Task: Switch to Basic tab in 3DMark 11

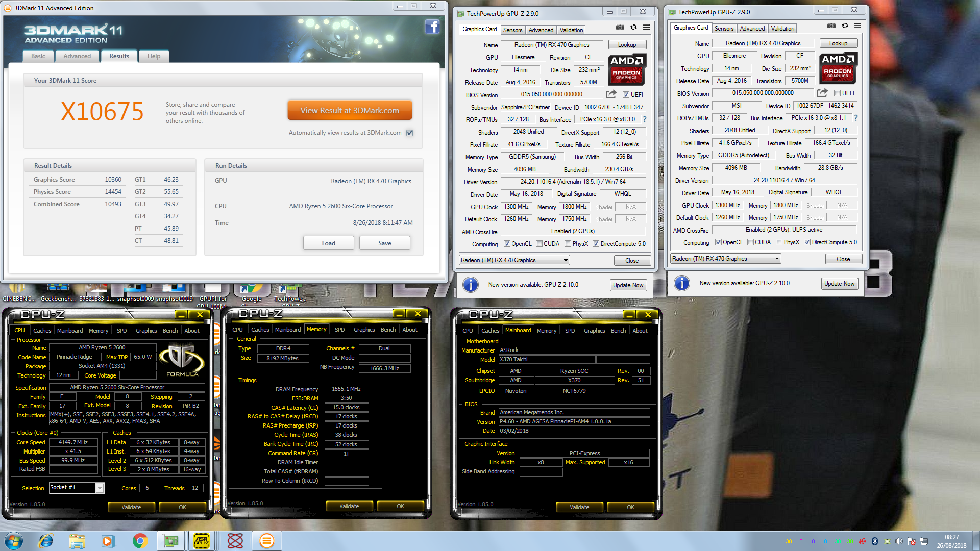Action: point(38,56)
